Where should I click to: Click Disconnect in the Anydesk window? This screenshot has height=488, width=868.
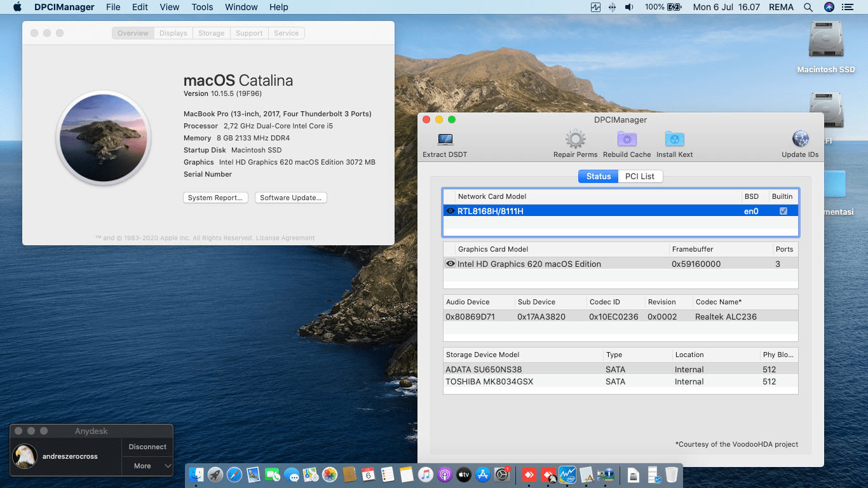pyautogui.click(x=147, y=447)
